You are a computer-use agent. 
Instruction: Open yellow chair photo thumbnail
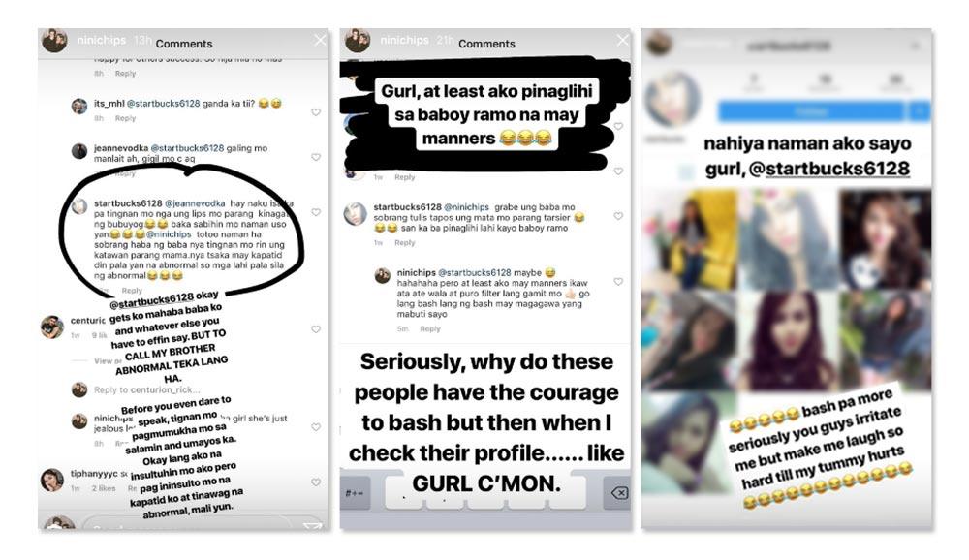click(689, 239)
